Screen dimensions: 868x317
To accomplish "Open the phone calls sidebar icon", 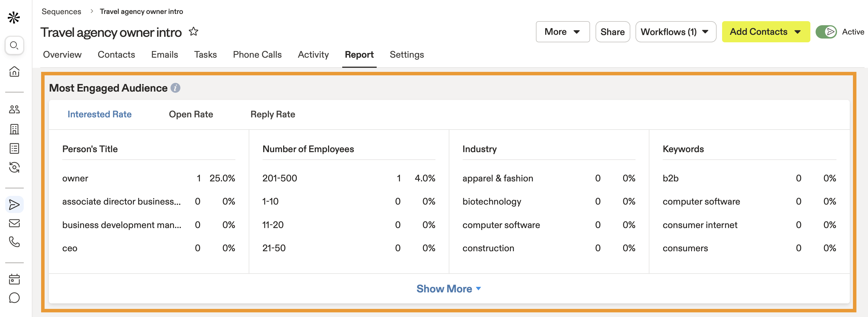I will click(x=14, y=242).
